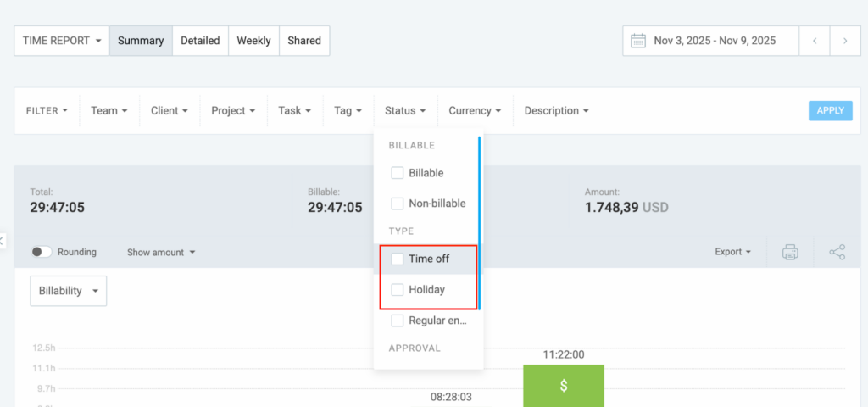Click the share report icon
Screen dimensions: 868x407
(837, 252)
